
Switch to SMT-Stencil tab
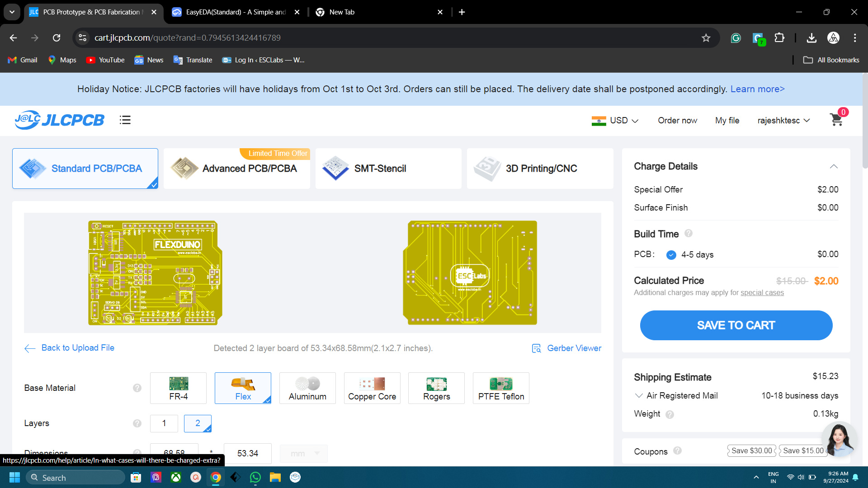388,169
